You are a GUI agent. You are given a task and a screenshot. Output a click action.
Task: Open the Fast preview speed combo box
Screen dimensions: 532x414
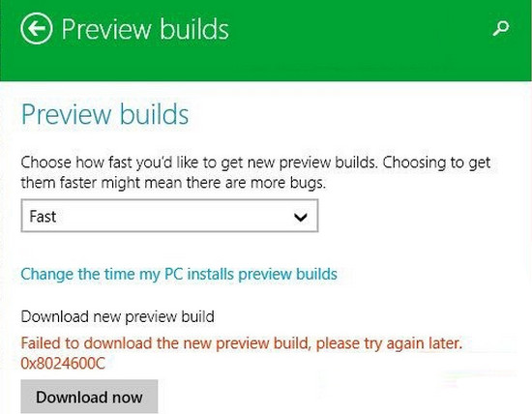[169, 216]
